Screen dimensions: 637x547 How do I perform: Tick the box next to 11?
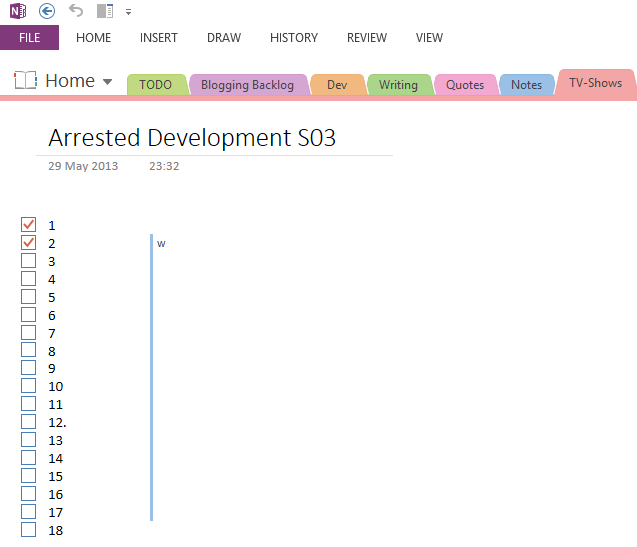28,404
